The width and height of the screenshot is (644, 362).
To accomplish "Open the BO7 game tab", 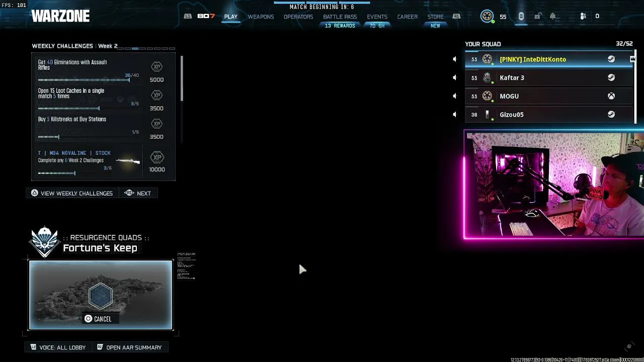I will click(x=206, y=16).
